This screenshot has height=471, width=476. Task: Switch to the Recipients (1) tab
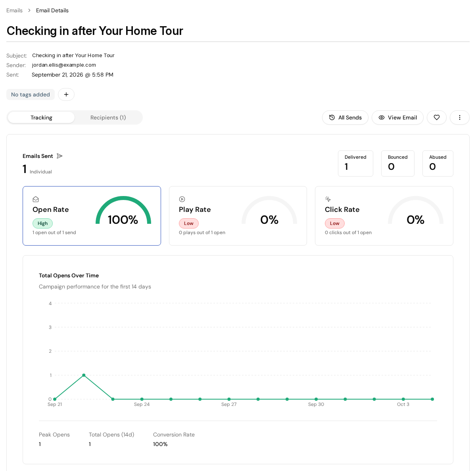(x=108, y=117)
